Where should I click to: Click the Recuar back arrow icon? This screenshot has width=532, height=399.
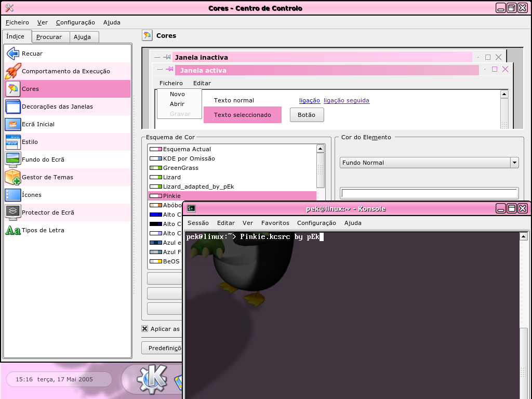13,54
